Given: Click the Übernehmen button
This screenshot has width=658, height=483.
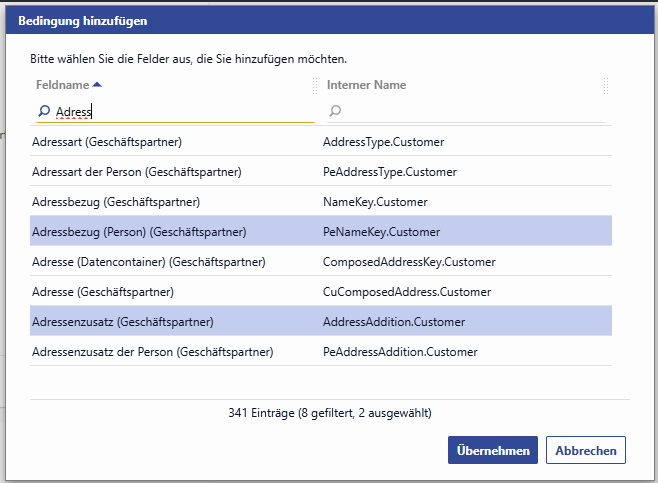Looking at the screenshot, I should [493, 450].
